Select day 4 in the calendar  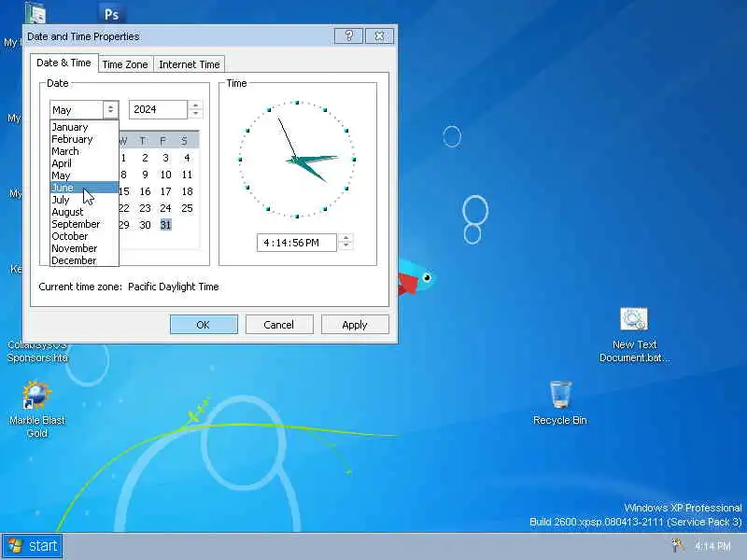pyautogui.click(x=187, y=158)
